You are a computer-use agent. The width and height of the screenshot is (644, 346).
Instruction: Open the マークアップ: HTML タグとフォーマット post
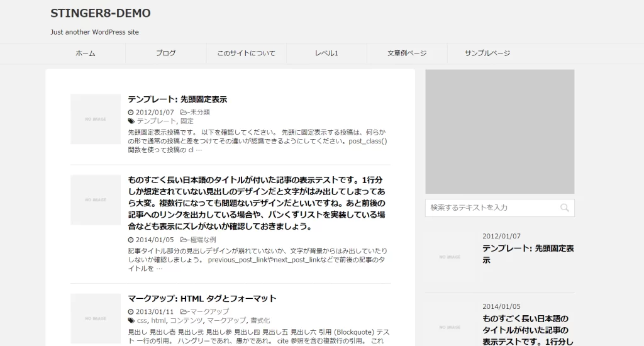coord(202,298)
